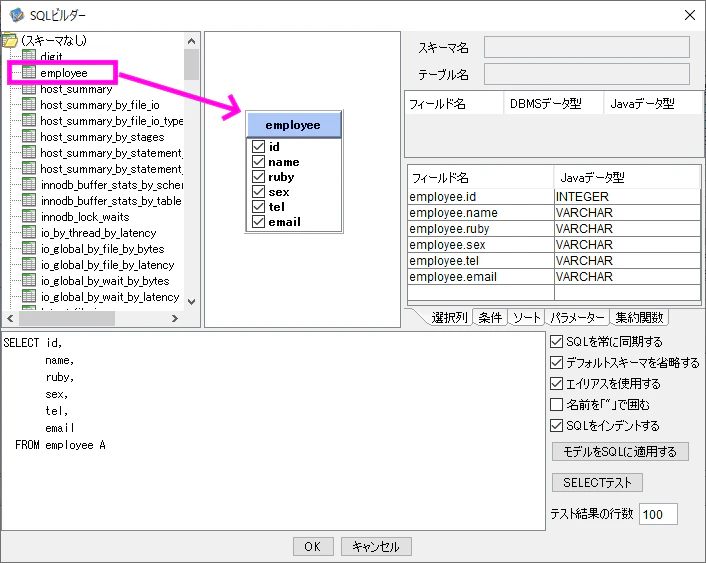Select innodb_buffer_stats_by_schema tree item
The height and width of the screenshot is (563, 706).
point(112,185)
